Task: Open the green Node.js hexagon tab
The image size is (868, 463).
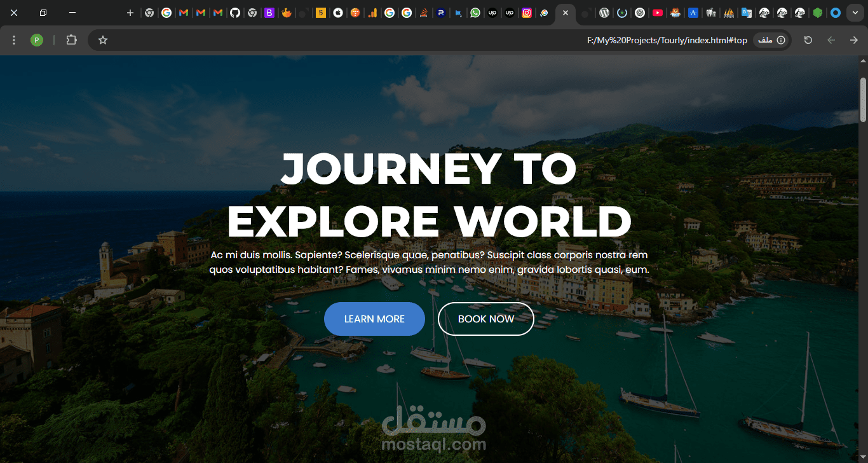Action: coord(818,13)
